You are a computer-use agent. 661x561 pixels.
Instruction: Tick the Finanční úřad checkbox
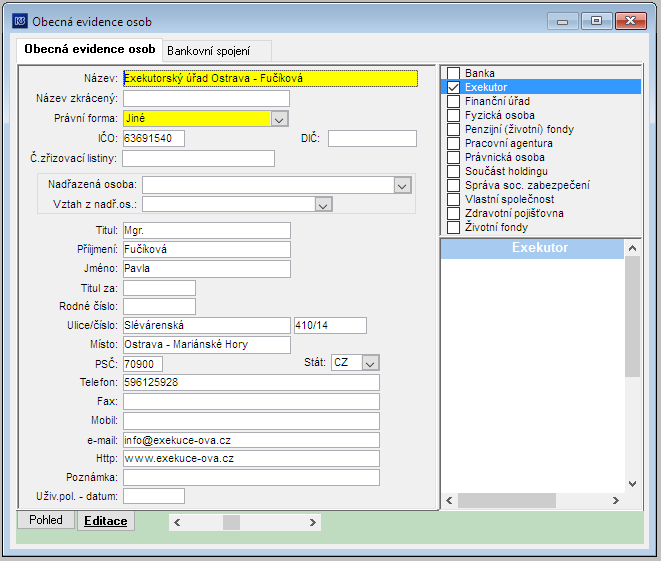coord(453,101)
